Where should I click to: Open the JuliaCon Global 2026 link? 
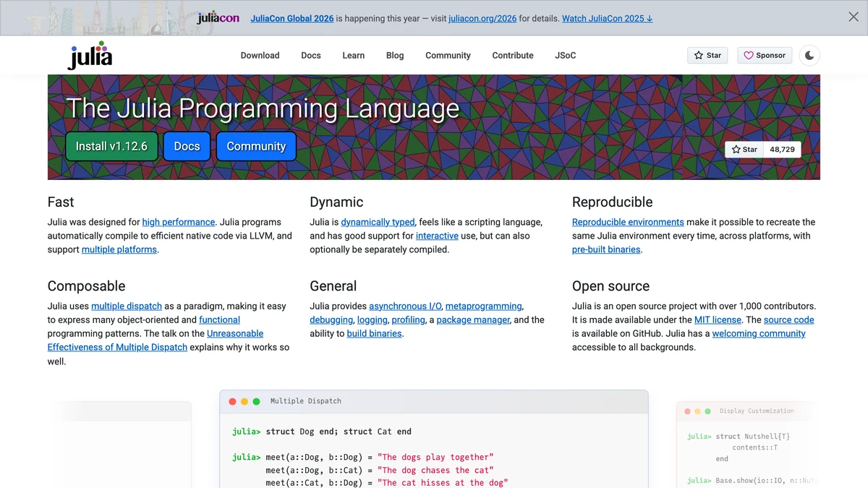[x=292, y=19]
